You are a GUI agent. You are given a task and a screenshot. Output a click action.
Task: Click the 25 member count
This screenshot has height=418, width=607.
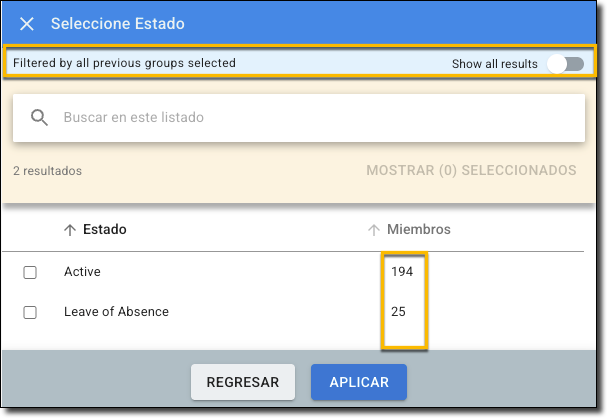click(x=398, y=312)
